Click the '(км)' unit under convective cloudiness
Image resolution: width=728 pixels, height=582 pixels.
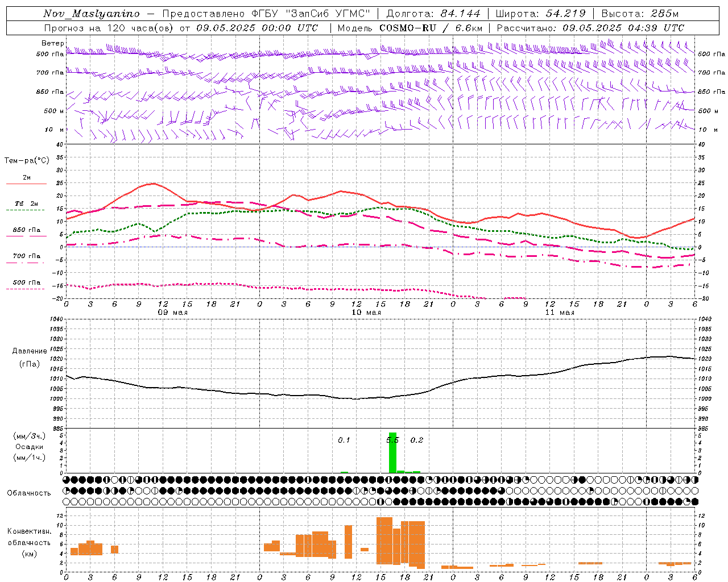(x=30, y=554)
